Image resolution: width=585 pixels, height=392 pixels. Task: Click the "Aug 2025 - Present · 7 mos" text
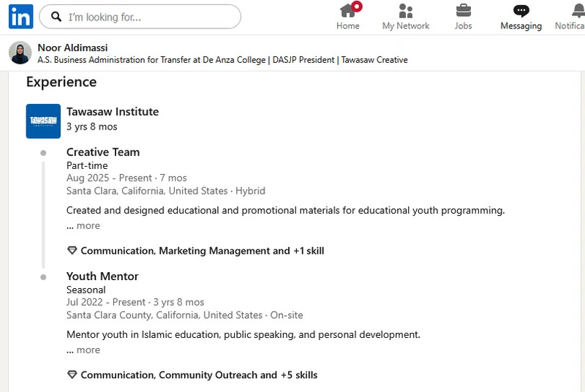tap(127, 178)
